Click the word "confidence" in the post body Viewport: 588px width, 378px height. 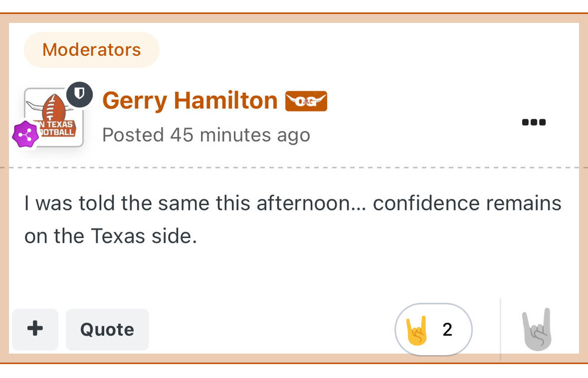426,203
